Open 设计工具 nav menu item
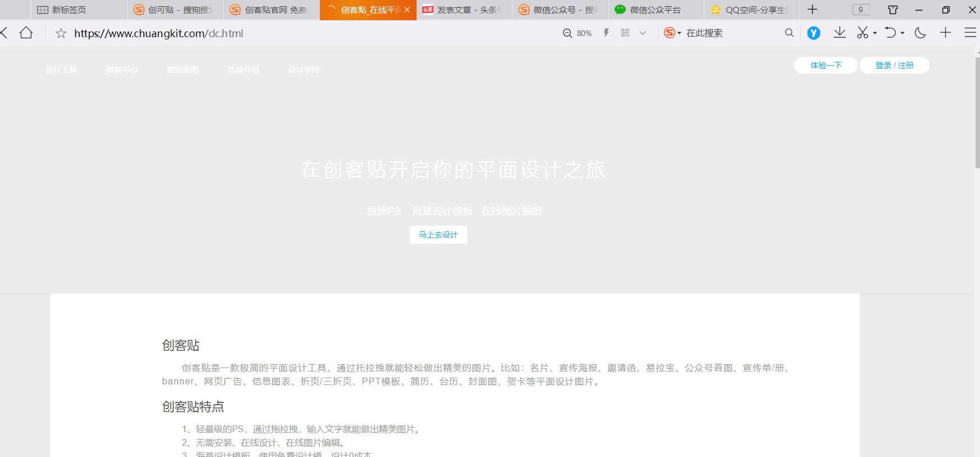 click(61, 70)
